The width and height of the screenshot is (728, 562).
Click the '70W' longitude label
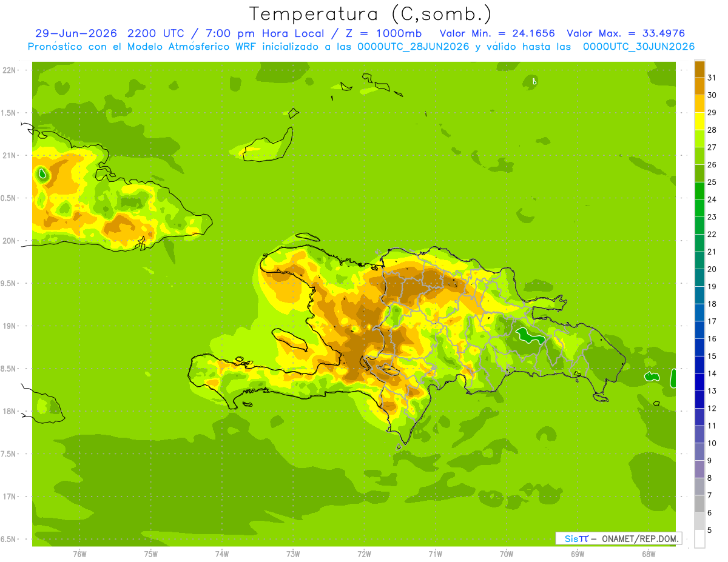[507, 554]
